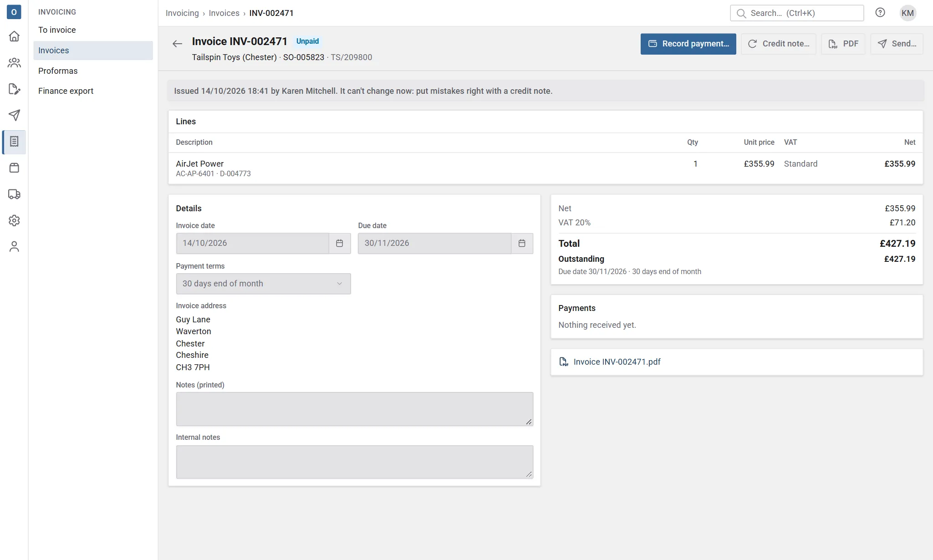Click the Standard VAT cell
The height and width of the screenshot is (560, 933).
point(800,164)
